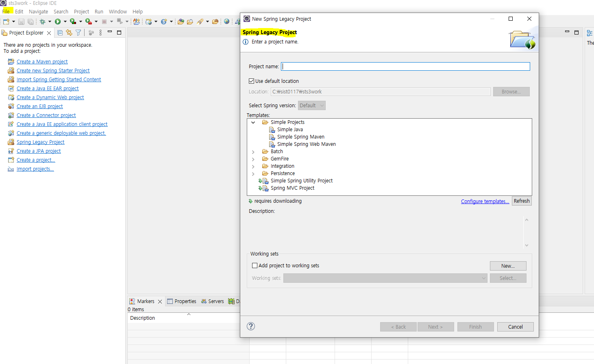Click the Save toolbar icon
This screenshot has height=364, width=594.
[21, 22]
